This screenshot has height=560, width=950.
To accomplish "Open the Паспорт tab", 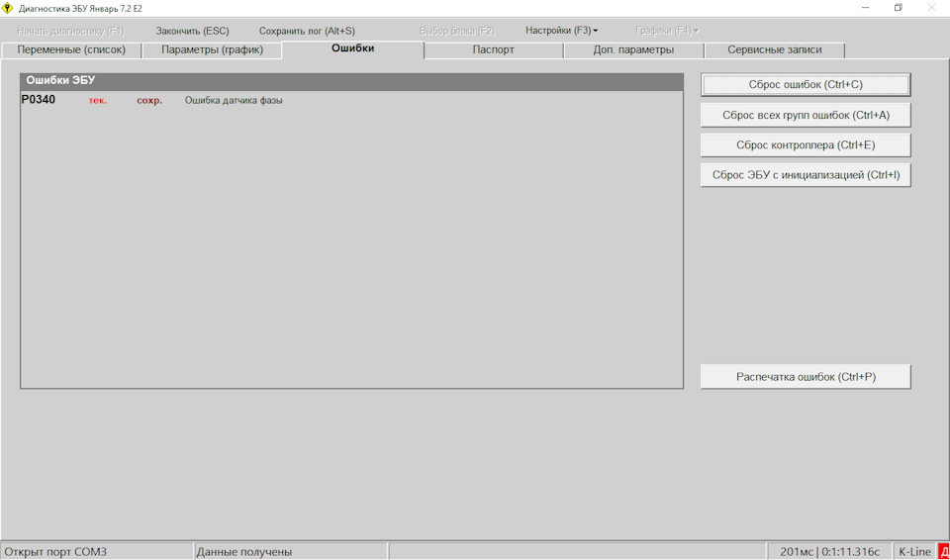I will tap(493, 49).
